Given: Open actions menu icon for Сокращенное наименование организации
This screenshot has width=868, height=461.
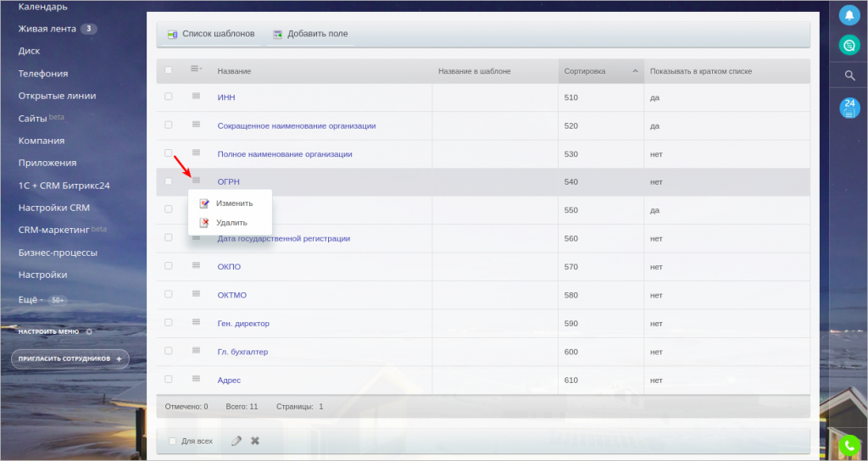Looking at the screenshot, I should 196,124.
